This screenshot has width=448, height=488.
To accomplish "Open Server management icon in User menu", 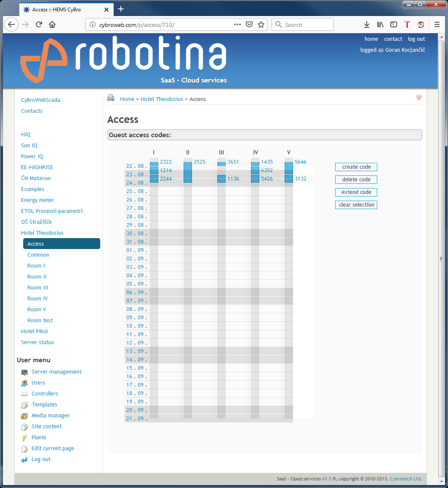I will [x=24, y=372].
